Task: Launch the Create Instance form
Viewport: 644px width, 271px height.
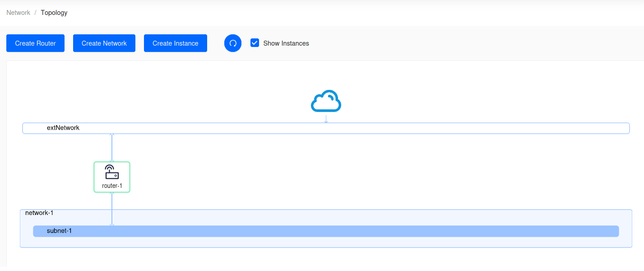Action: (176, 43)
